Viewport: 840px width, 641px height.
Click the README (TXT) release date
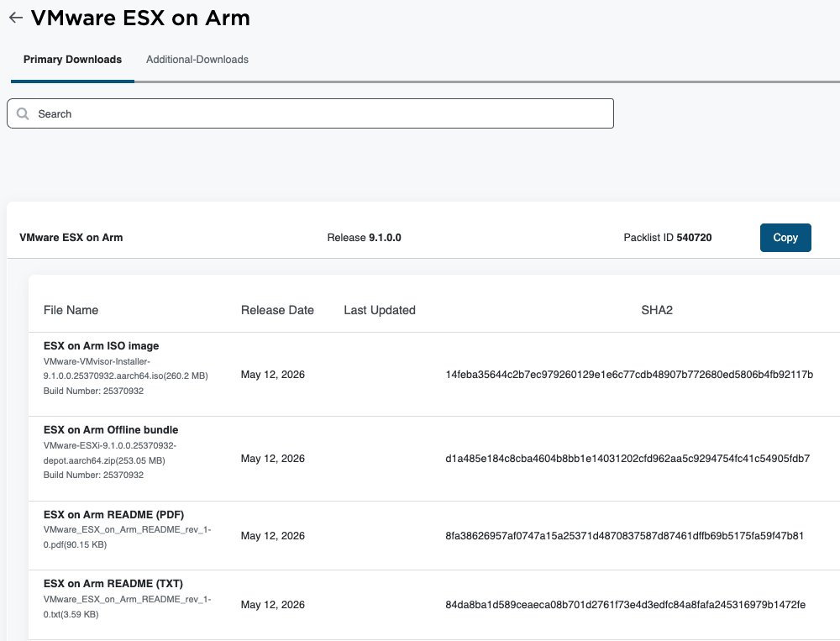[x=273, y=605]
